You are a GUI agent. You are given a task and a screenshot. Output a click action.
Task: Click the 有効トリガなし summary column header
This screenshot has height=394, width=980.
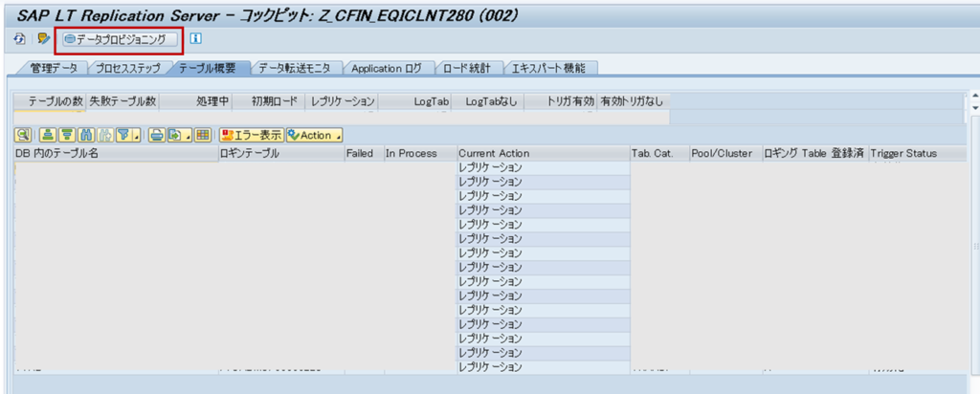634,101
